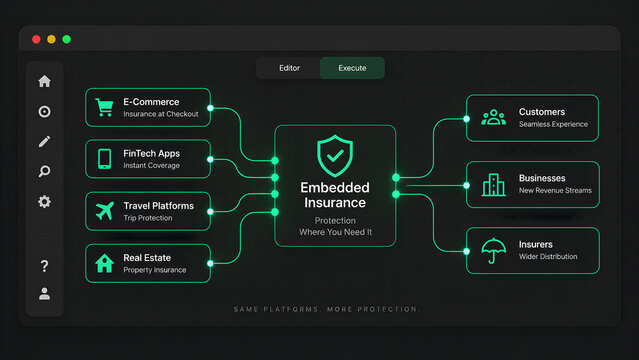Click the input connector dot on Businesses
The image size is (639, 360).
coord(466,186)
